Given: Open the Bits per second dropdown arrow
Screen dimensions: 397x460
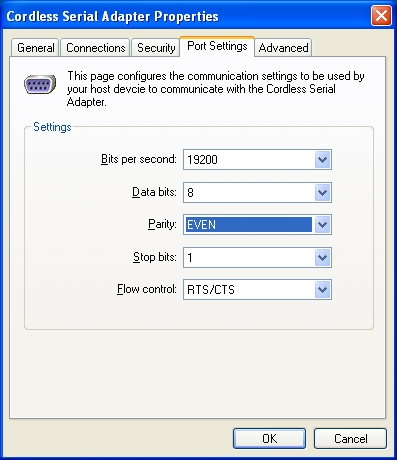Looking at the screenshot, I should (x=322, y=160).
